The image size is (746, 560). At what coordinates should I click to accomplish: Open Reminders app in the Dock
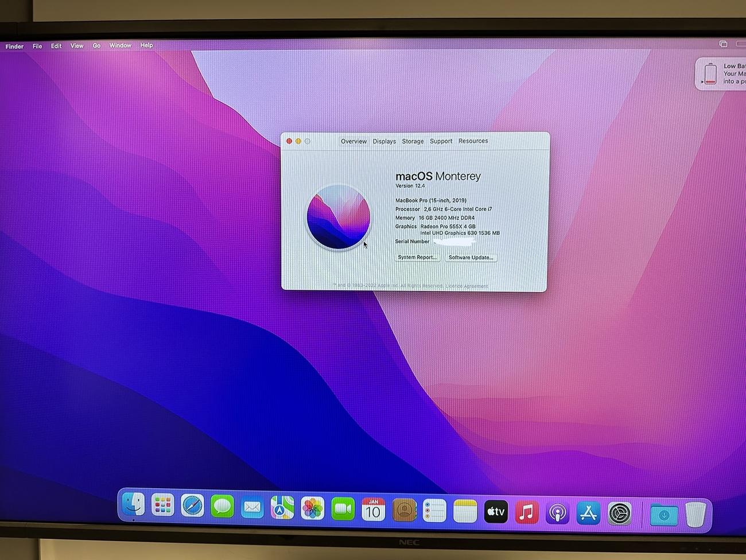coord(434,511)
